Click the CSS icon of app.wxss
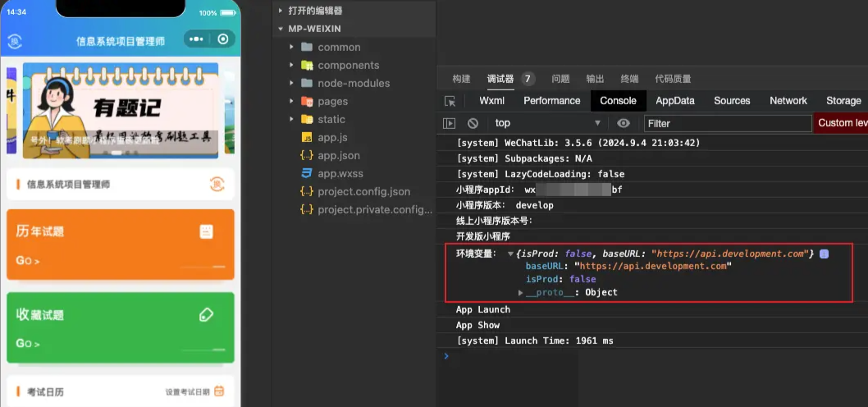The image size is (868, 407). (x=307, y=173)
